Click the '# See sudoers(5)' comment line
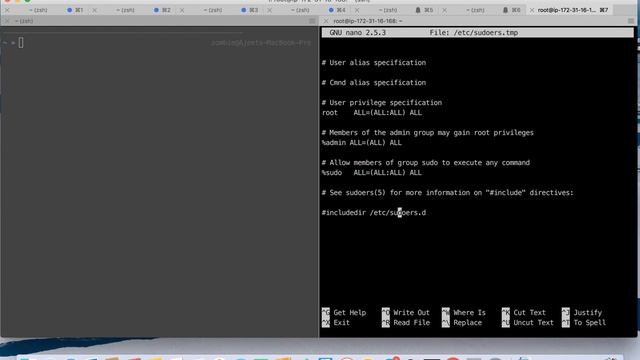640x360 pixels. [x=447, y=193]
